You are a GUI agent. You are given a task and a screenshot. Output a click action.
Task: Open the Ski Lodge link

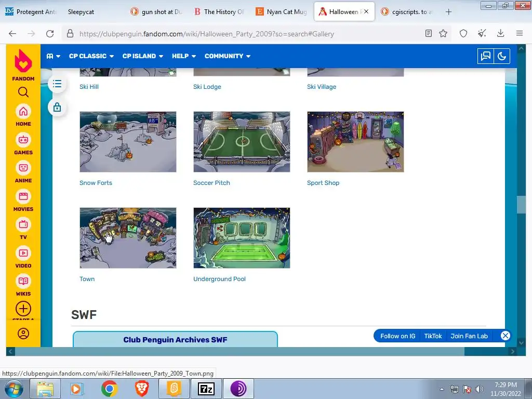207,87
